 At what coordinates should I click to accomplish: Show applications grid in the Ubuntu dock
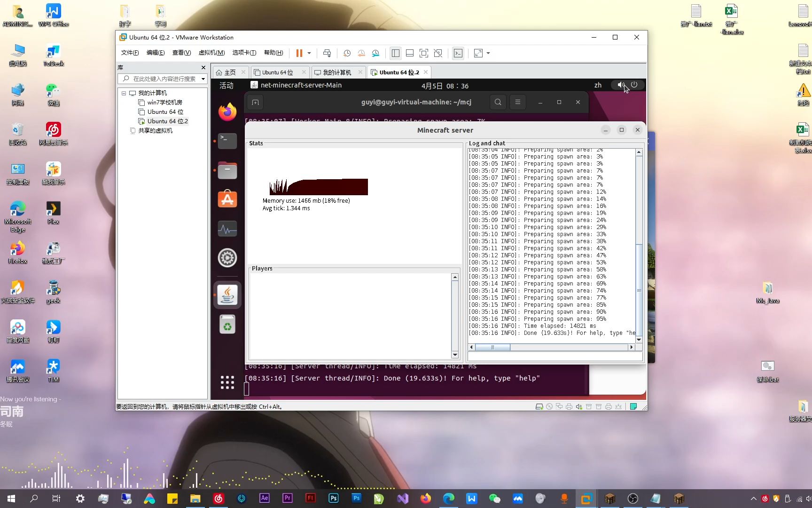[x=227, y=382]
